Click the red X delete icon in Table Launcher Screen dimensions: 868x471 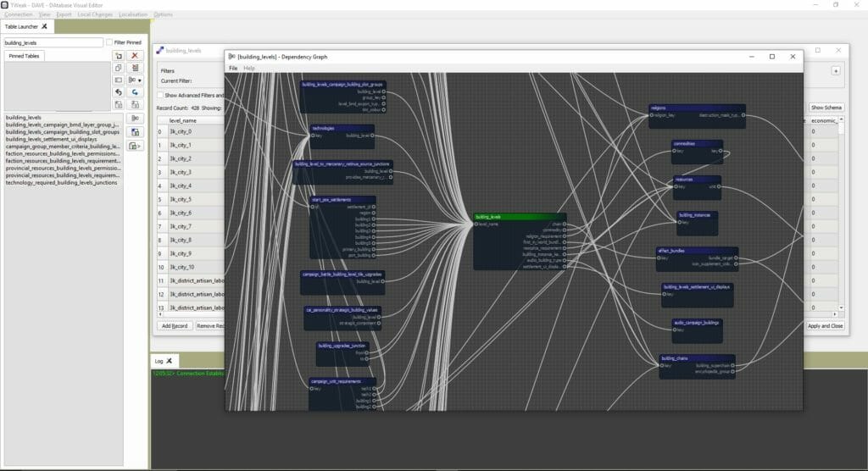pyautogui.click(x=135, y=56)
